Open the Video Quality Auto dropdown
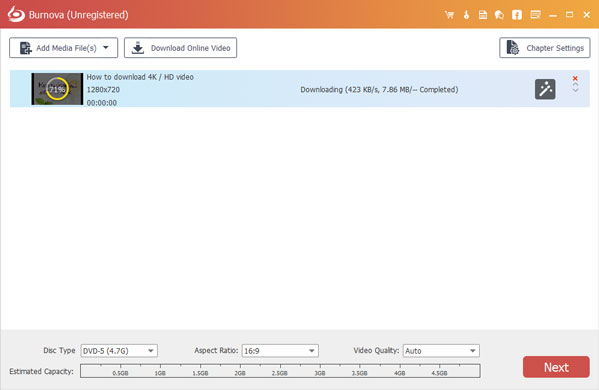 (441, 351)
